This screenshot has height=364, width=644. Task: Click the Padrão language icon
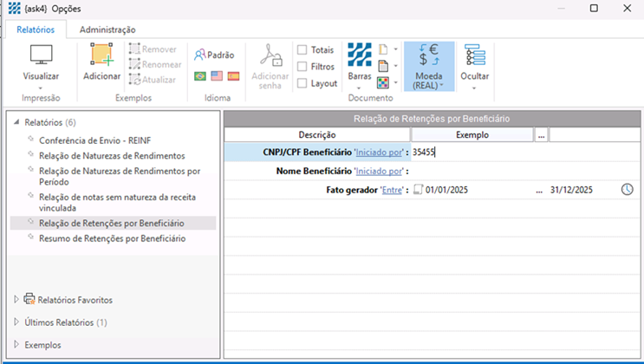[x=215, y=55]
